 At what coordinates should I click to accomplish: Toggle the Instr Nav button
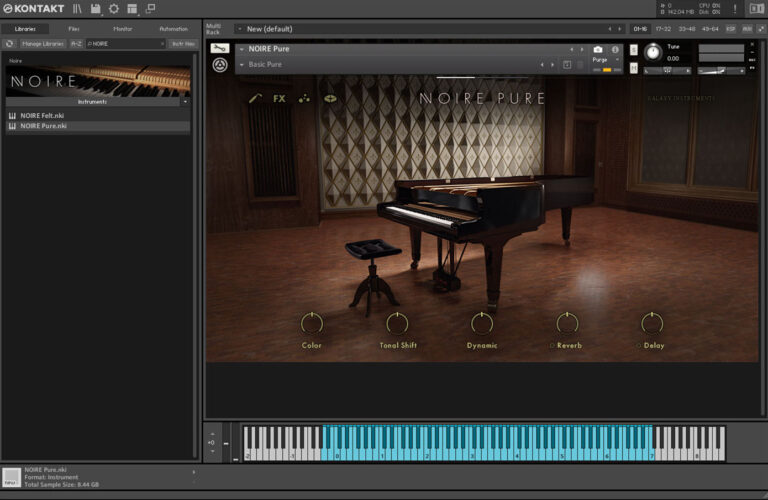[x=183, y=44]
